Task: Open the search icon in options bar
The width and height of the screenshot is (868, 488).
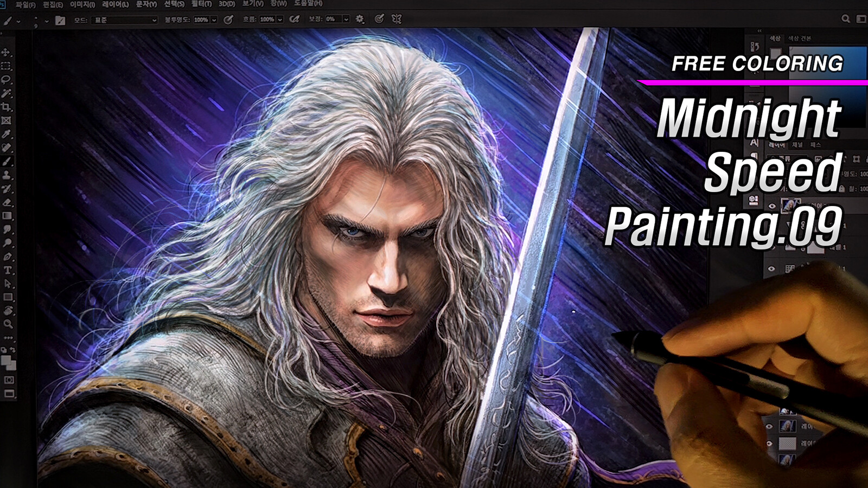Action: [845, 19]
